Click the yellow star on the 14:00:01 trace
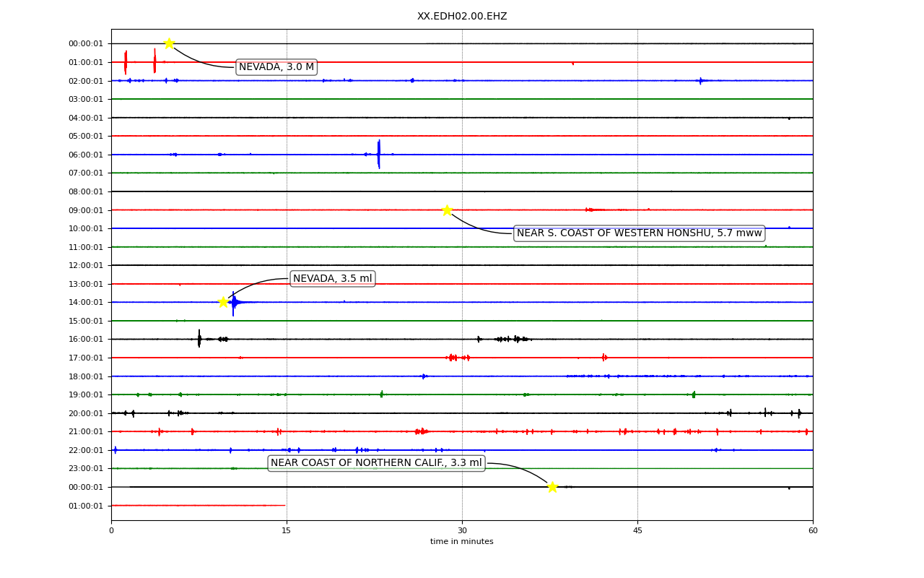Screen dimensions: 924x578 click(x=223, y=302)
